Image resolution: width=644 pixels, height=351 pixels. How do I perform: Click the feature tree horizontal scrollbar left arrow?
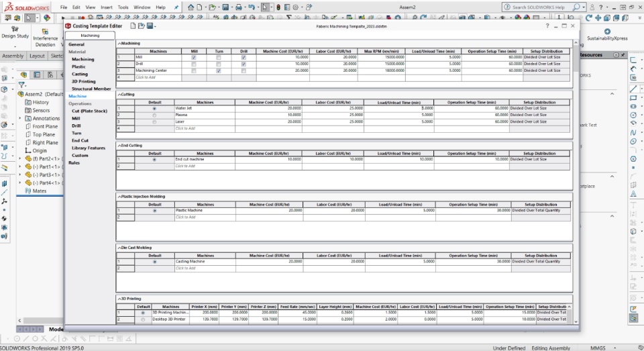(19, 320)
